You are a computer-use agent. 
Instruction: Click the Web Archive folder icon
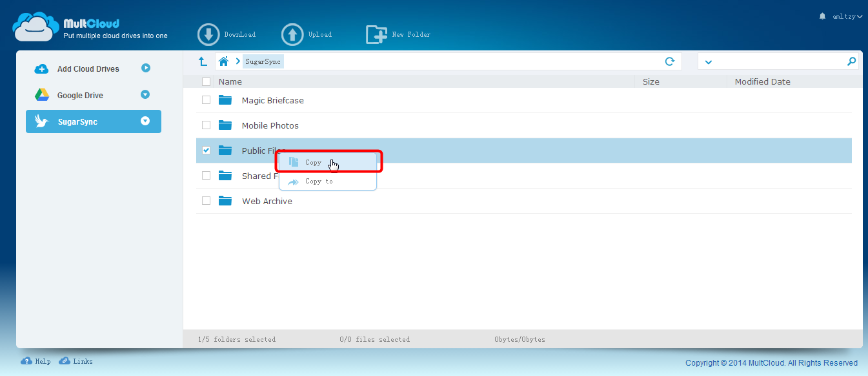pyautogui.click(x=225, y=201)
